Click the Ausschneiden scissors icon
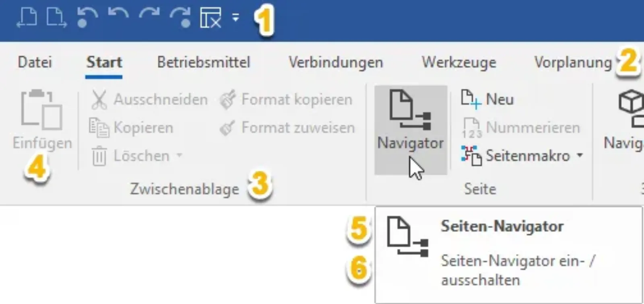Screen dimensions: 644x304 [x=99, y=99]
